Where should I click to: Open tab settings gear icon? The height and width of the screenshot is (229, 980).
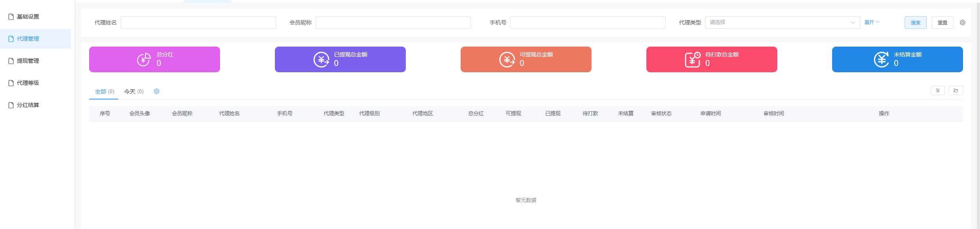(x=157, y=91)
